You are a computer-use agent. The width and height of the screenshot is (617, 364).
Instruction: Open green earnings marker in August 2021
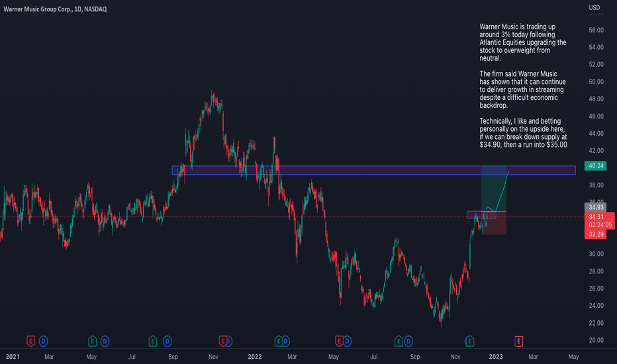[153, 341]
